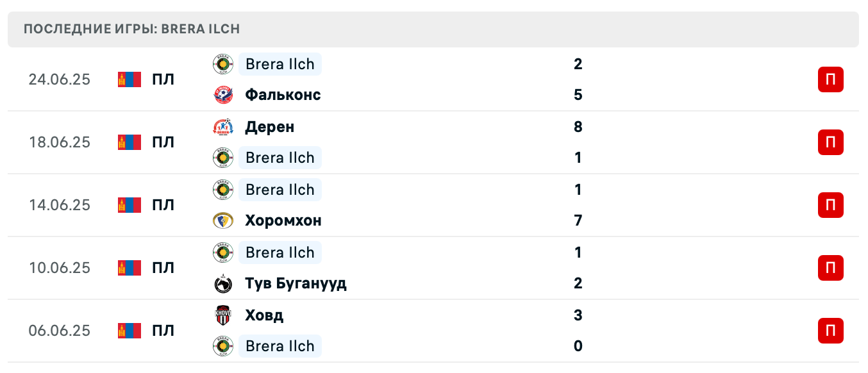Click the П result marker next to Дерен game
Image resolution: width=868 pixels, height=373 pixels.
(x=830, y=142)
